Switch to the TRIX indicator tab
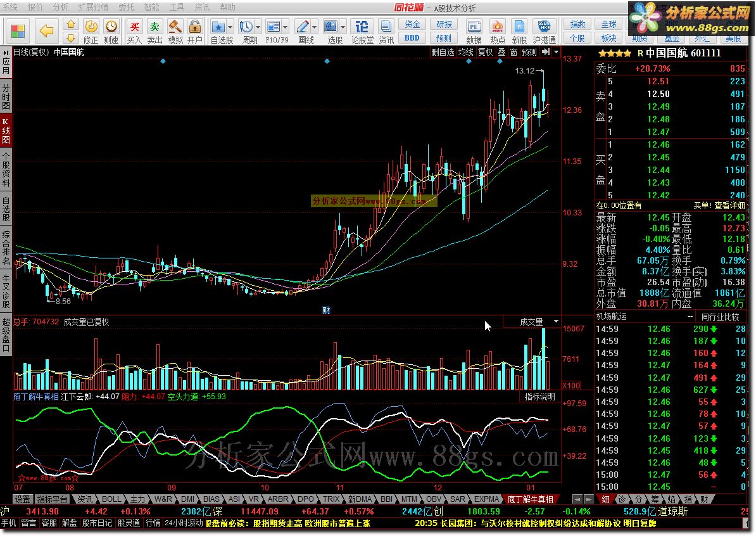Viewport: 756px width, 536px height. coord(331,499)
